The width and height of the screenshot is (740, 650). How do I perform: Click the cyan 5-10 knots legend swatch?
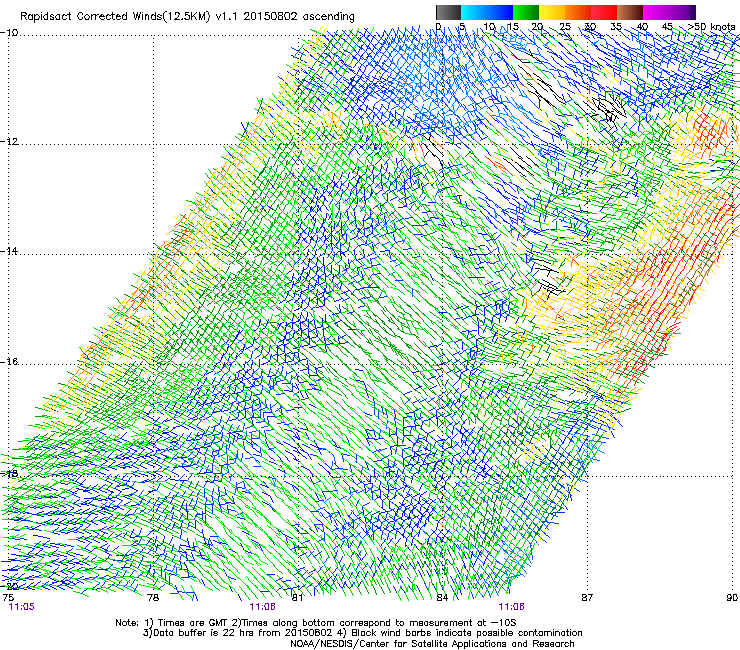[x=474, y=12]
